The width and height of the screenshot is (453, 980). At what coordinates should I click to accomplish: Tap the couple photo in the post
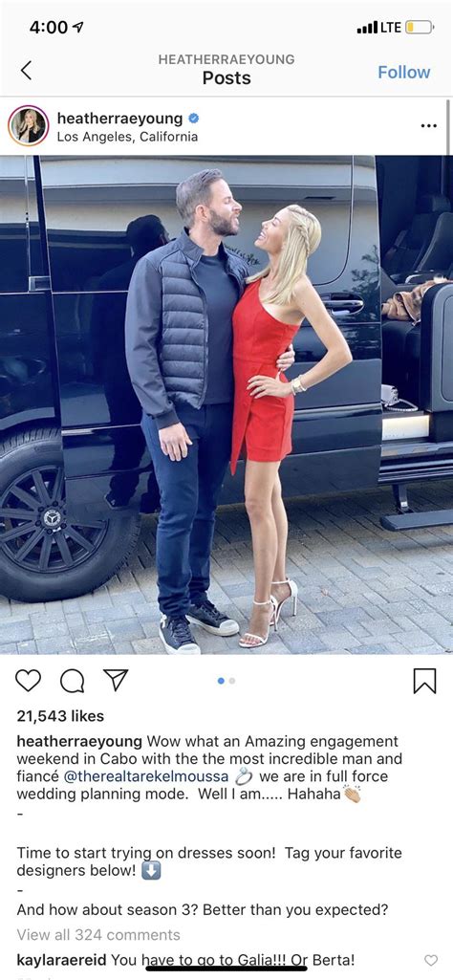pyautogui.click(x=226, y=405)
